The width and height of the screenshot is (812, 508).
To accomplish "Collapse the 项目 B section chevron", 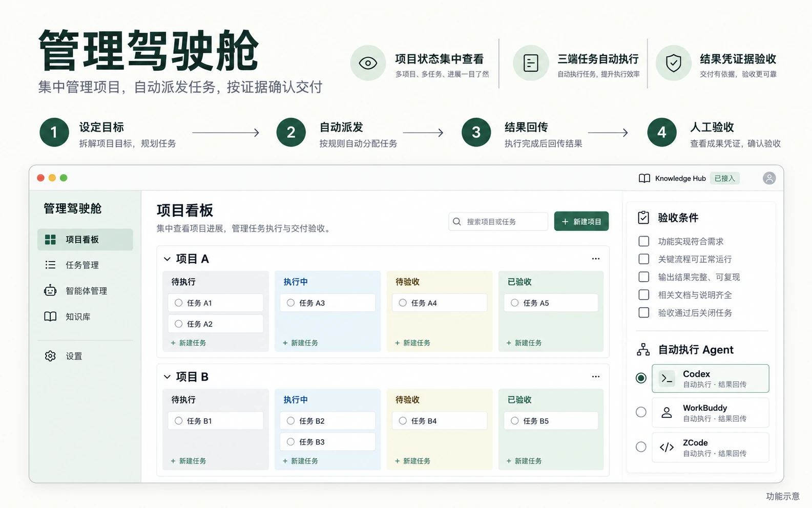I will pyautogui.click(x=167, y=377).
